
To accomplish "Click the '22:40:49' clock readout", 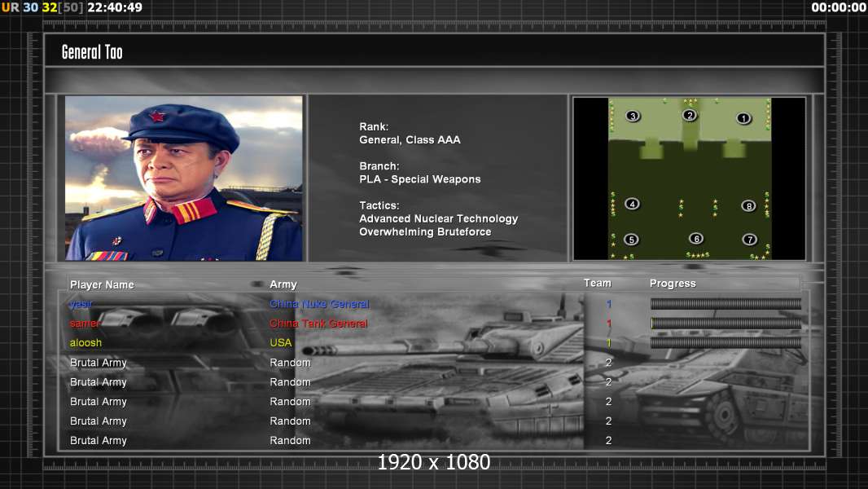I will (x=115, y=8).
